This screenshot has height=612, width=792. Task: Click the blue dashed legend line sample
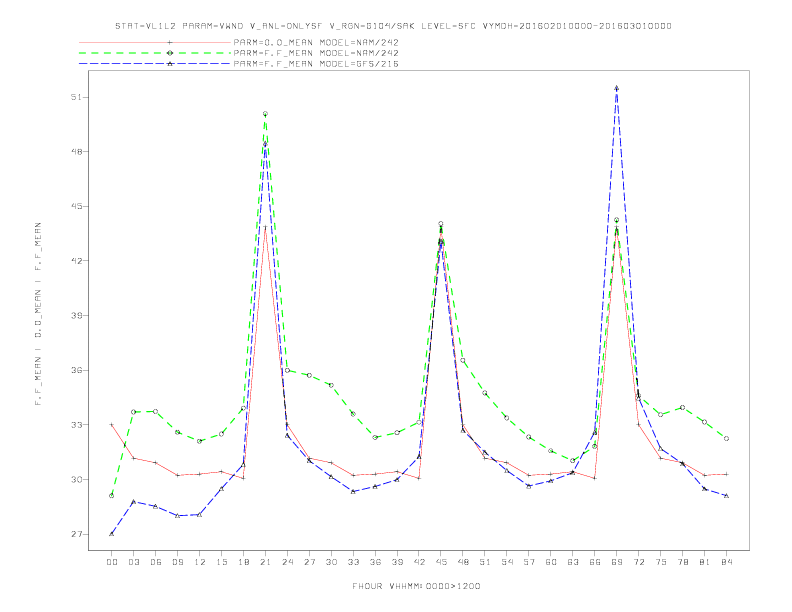pyautogui.click(x=155, y=64)
